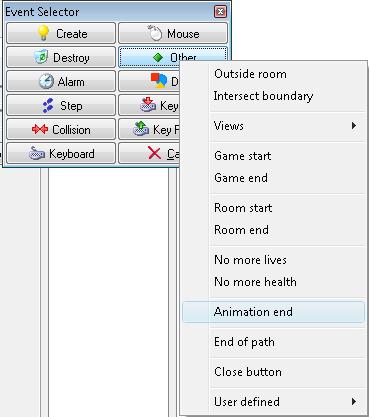The image size is (369, 417).
Task: Select the Step event footprints icon
Action: [48, 105]
